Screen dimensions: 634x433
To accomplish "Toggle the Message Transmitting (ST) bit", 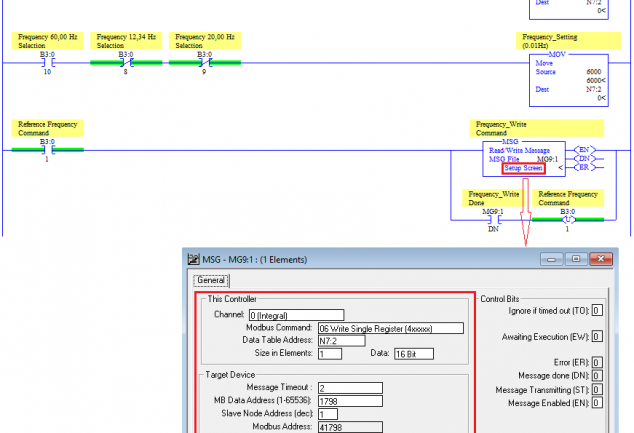I will pos(597,389).
